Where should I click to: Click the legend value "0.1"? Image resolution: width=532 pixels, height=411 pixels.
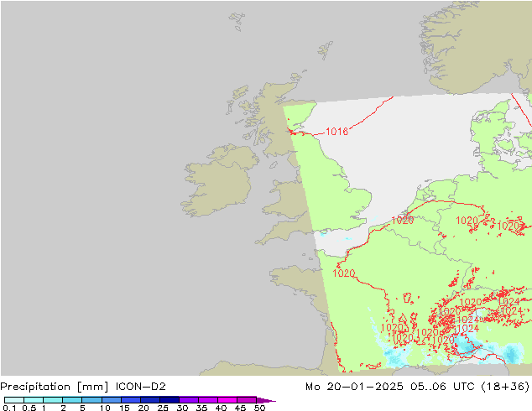point(9,408)
